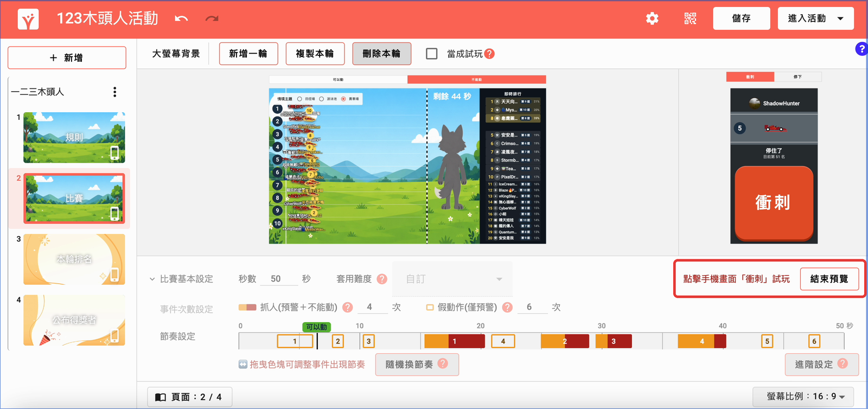Image resolution: width=868 pixels, height=409 pixels.
Task: Select 賽車場 scene theme
Action: point(343,99)
